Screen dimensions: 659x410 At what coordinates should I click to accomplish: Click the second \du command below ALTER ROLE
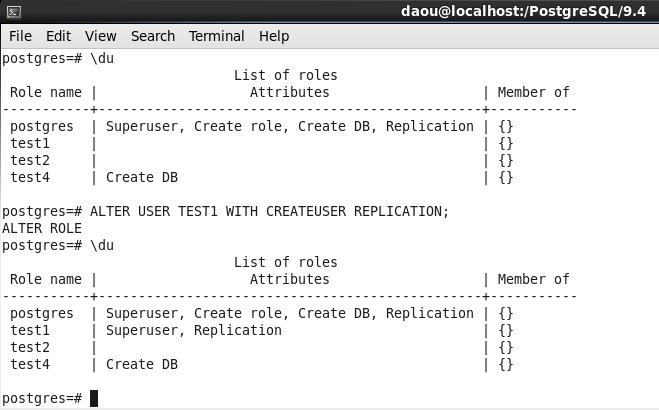click(101, 245)
